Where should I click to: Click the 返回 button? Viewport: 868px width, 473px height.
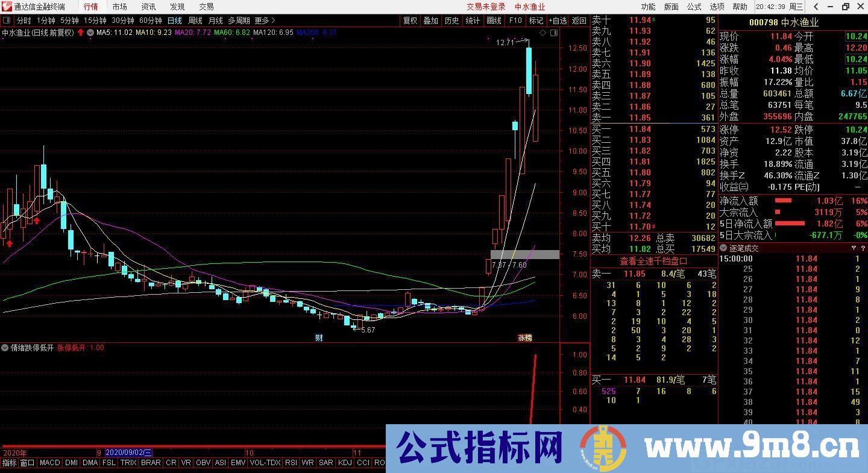click(x=579, y=20)
